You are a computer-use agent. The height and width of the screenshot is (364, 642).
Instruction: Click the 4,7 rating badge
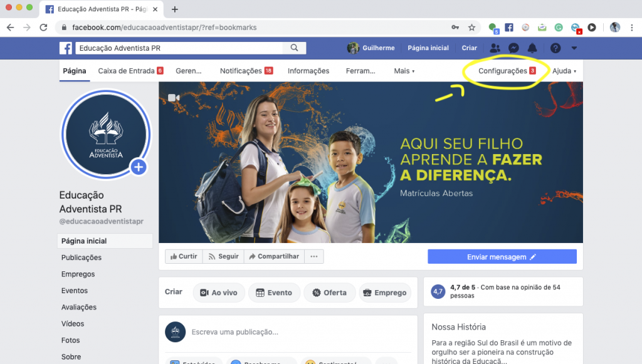point(438,291)
